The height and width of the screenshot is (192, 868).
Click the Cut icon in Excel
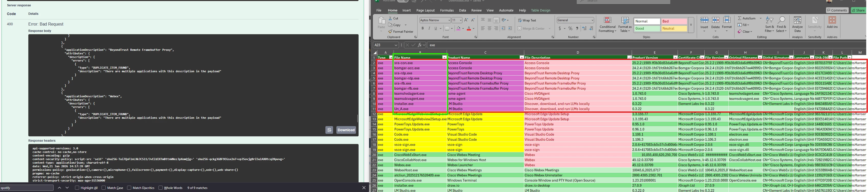coord(390,18)
